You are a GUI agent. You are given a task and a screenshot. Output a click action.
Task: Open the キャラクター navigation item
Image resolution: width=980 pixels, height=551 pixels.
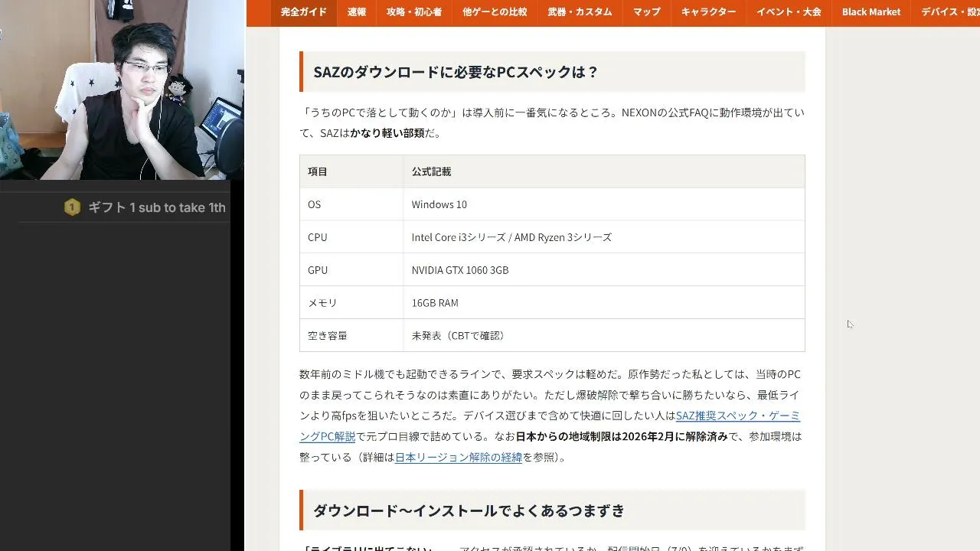pos(708,12)
